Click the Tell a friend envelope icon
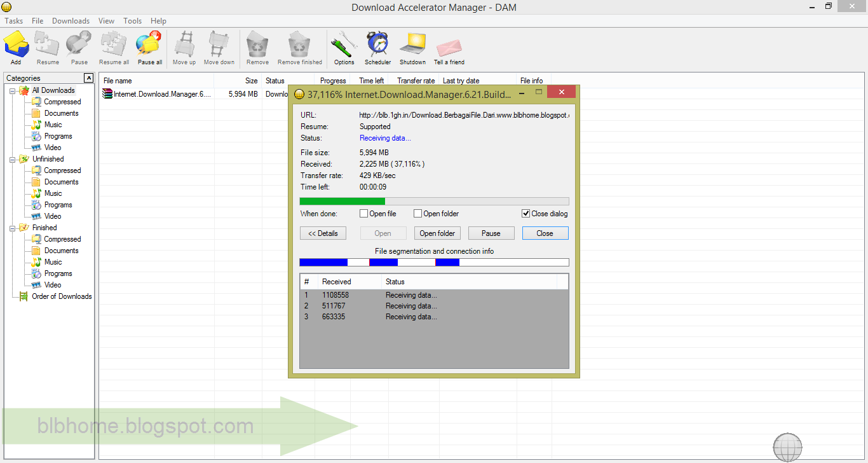 coord(449,46)
